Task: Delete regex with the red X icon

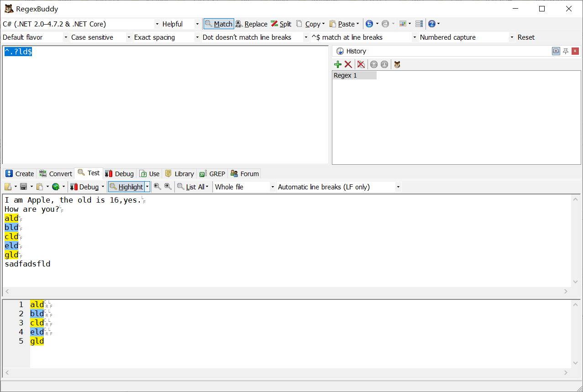Action: pyautogui.click(x=348, y=64)
